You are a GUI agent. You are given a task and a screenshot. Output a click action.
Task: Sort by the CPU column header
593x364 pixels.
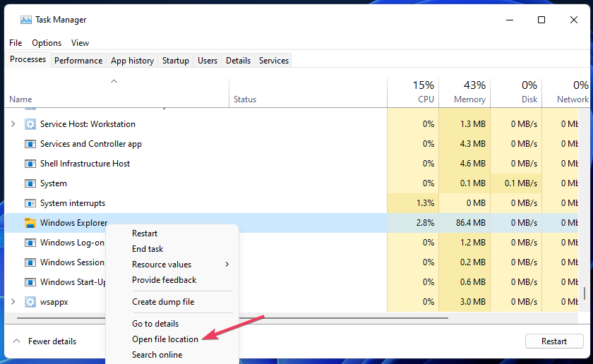[413, 93]
